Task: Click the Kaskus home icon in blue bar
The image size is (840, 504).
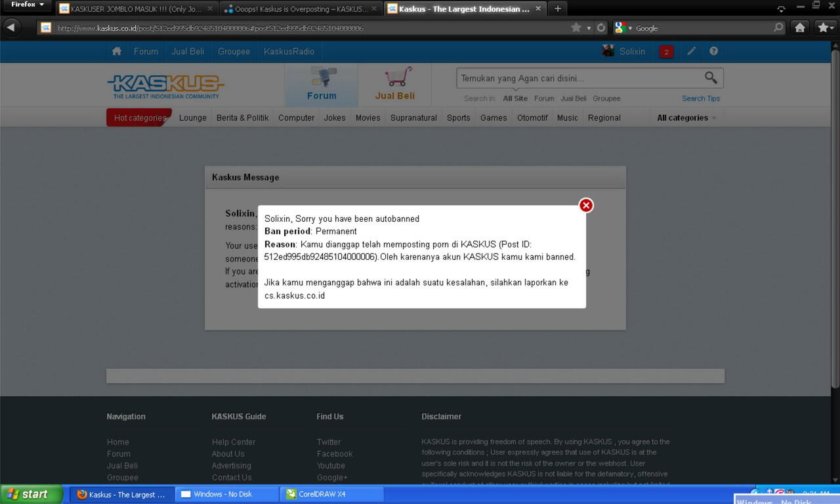Action: click(117, 51)
